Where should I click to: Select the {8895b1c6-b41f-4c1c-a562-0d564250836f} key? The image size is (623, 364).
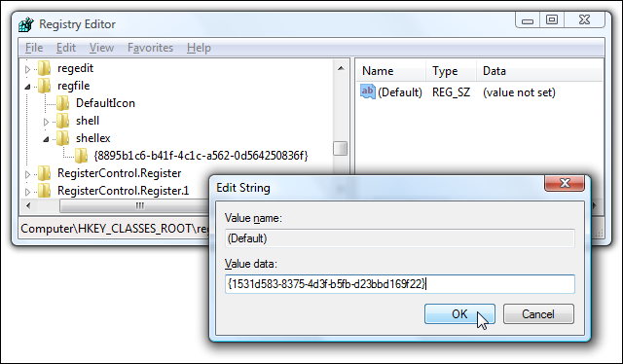(x=201, y=156)
